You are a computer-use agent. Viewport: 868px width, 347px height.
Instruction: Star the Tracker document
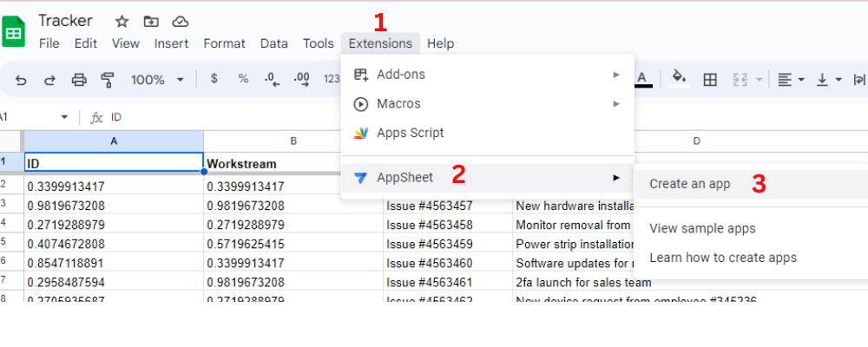[x=122, y=22]
